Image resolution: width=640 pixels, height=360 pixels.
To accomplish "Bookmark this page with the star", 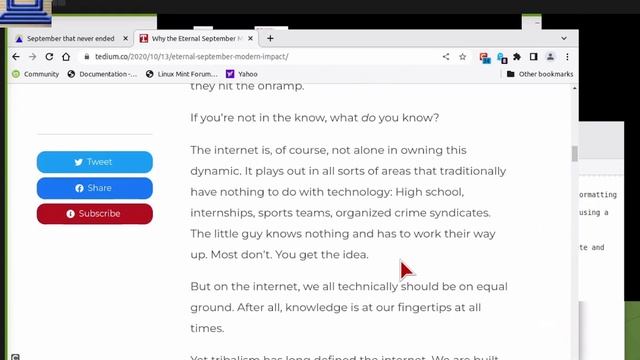I will [462, 57].
